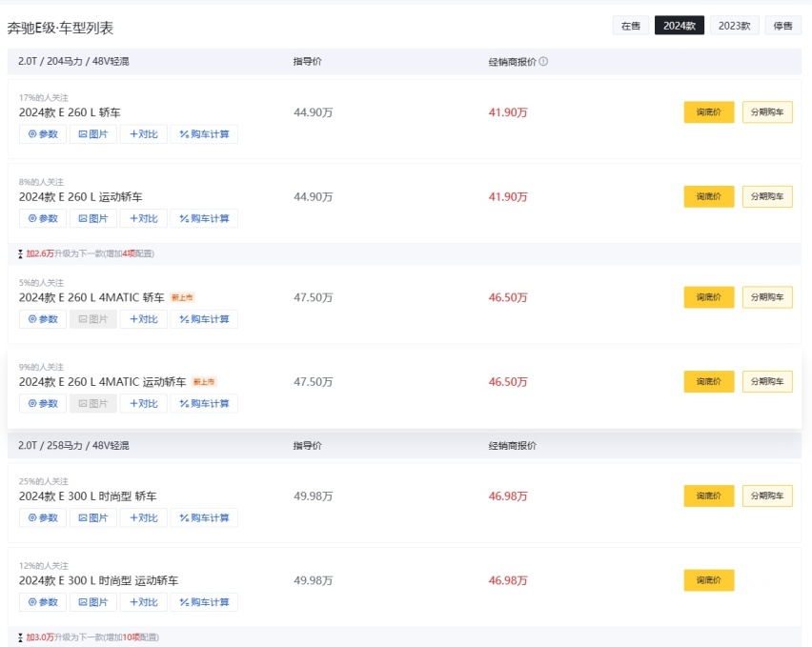Screen dimensions: 812x647
Task: Click 分期购车 for E 260 L 运动轿车
Action: pos(767,196)
